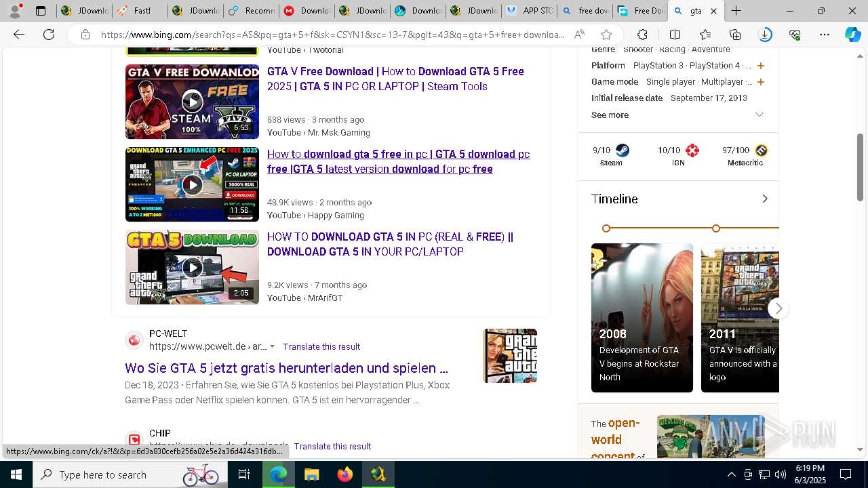Open the Tab actions menu icon
Screen dimensions: 868x488
[x=41, y=11]
